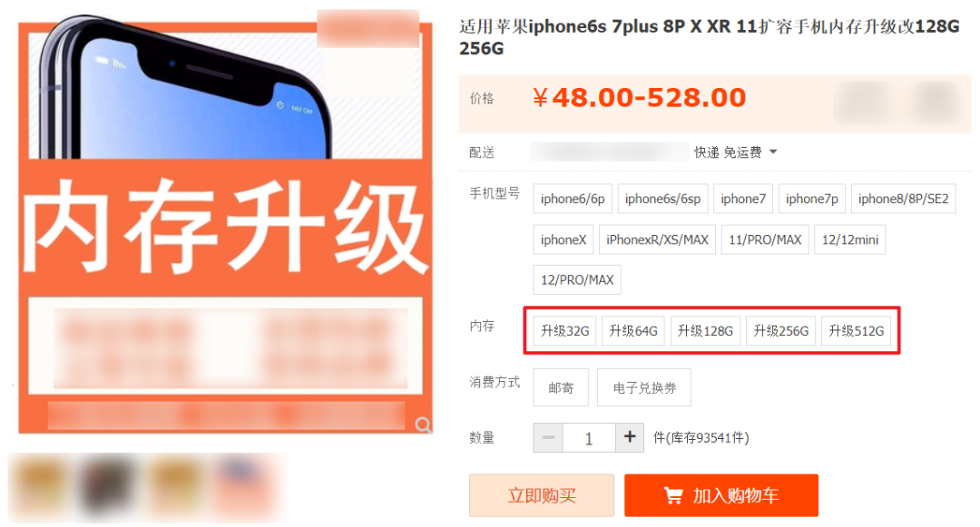Select iphone8/8P/SE2 model option

[903, 199]
